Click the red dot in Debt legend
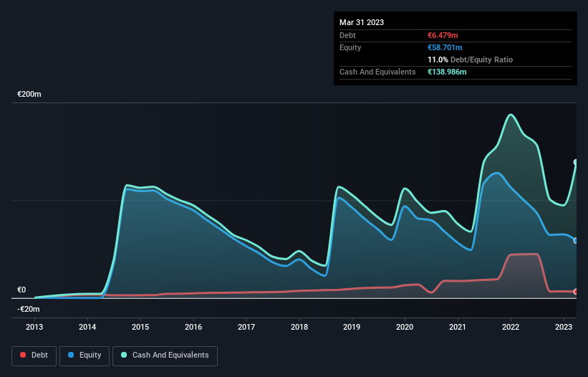588x377 pixels. coord(23,355)
